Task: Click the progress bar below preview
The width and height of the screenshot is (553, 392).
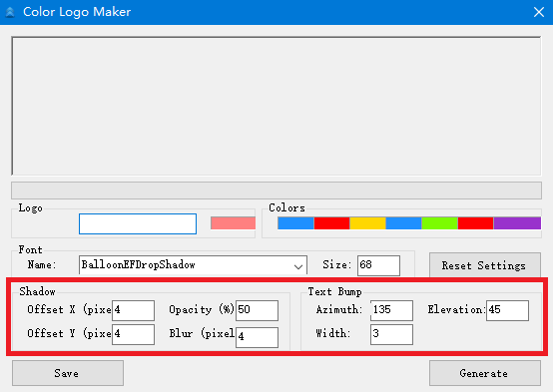Action: pyautogui.click(x=276, y=191)
